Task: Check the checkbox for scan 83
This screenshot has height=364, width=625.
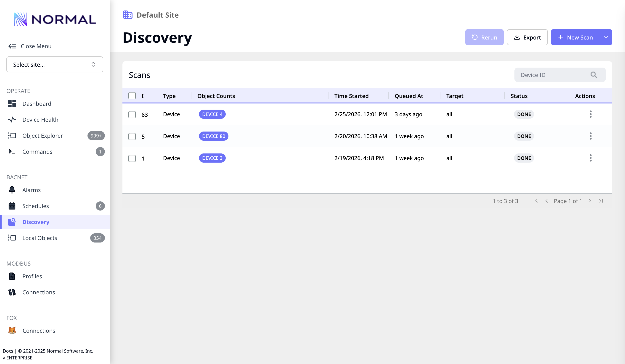Action: 132,114
